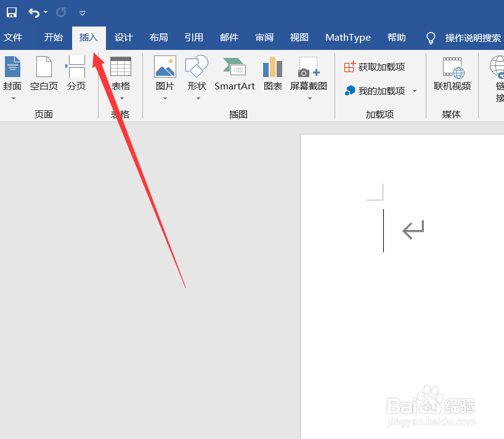This screenshot has width=504, height=439.
Task: Click the Redo/Repeat icon
Action: pos(61,12)
